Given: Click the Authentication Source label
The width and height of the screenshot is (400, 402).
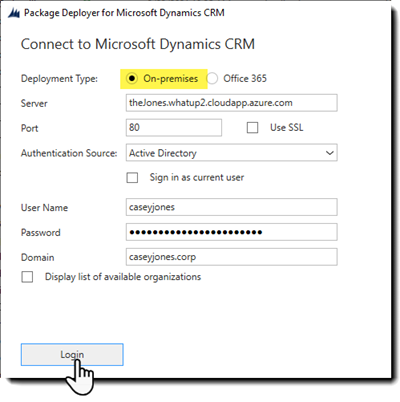Looking at the screenshot, I should point(69,153).
